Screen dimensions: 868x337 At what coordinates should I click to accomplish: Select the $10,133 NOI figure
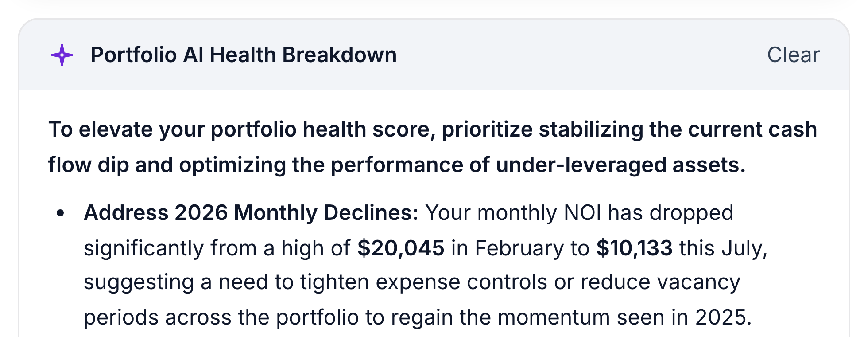634,248
